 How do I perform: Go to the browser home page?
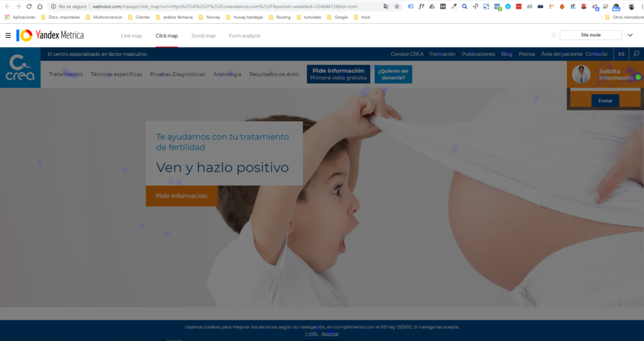pos(40,6)
